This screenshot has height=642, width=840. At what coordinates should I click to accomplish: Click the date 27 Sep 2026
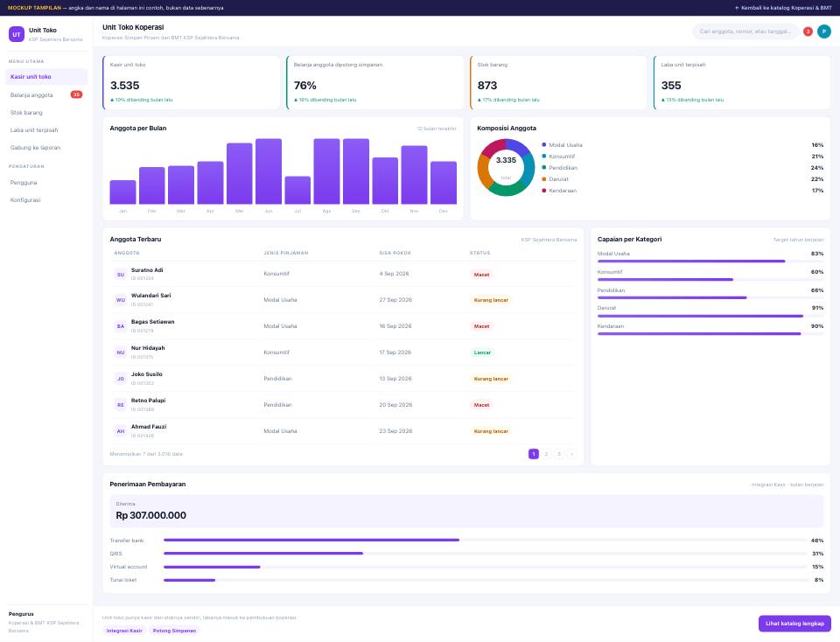pos(395,300)
